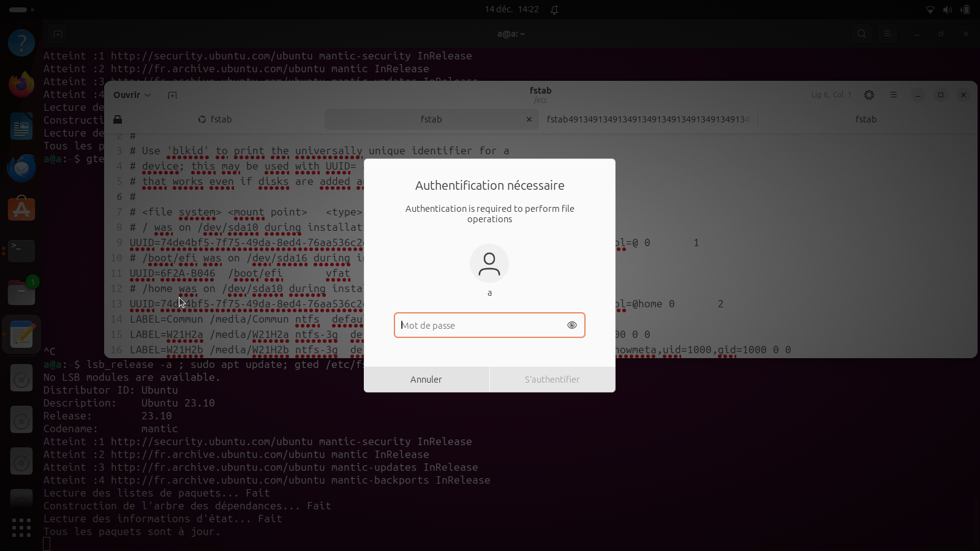Open the Help dock icon
This screenshot has width=980, height=551.
click(x=21, y=43)
